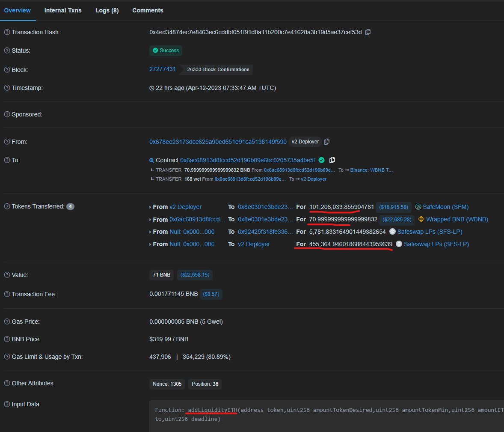Click the magnifier icon before the Contract address
Viewport: 504px width, 432px height.
[151, 160]
